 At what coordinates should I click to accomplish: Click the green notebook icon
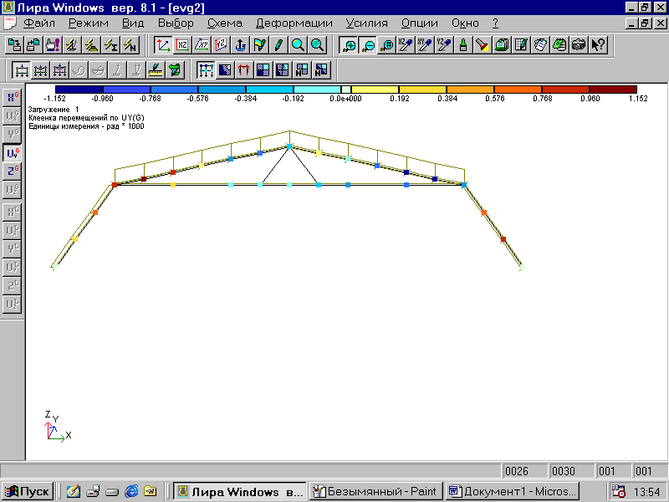(x=559, y=45)
